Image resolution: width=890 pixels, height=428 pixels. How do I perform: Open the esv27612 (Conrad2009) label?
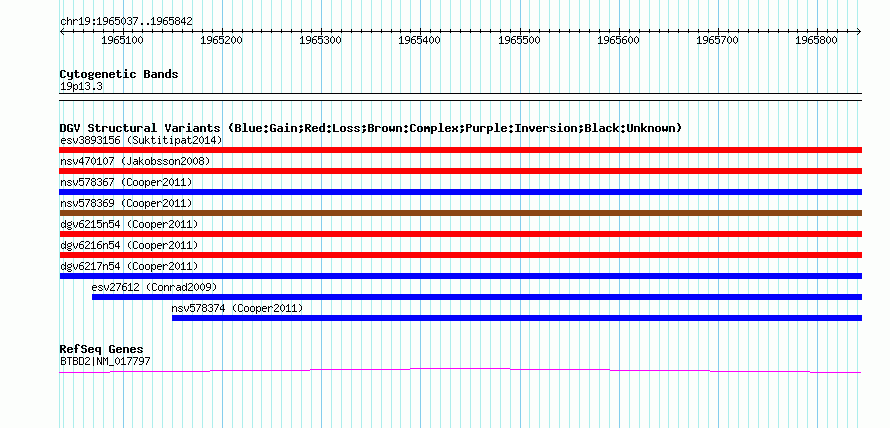coord(154,287)
